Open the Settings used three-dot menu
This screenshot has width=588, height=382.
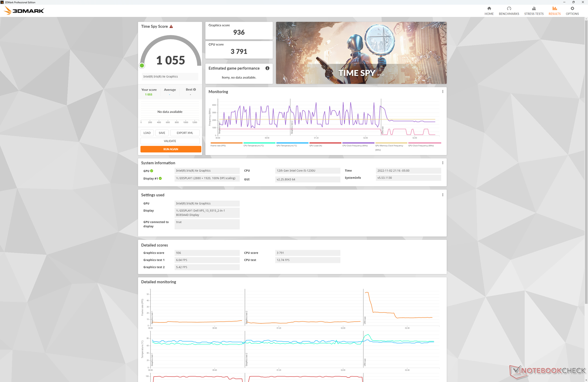click(x=442, y=195)
